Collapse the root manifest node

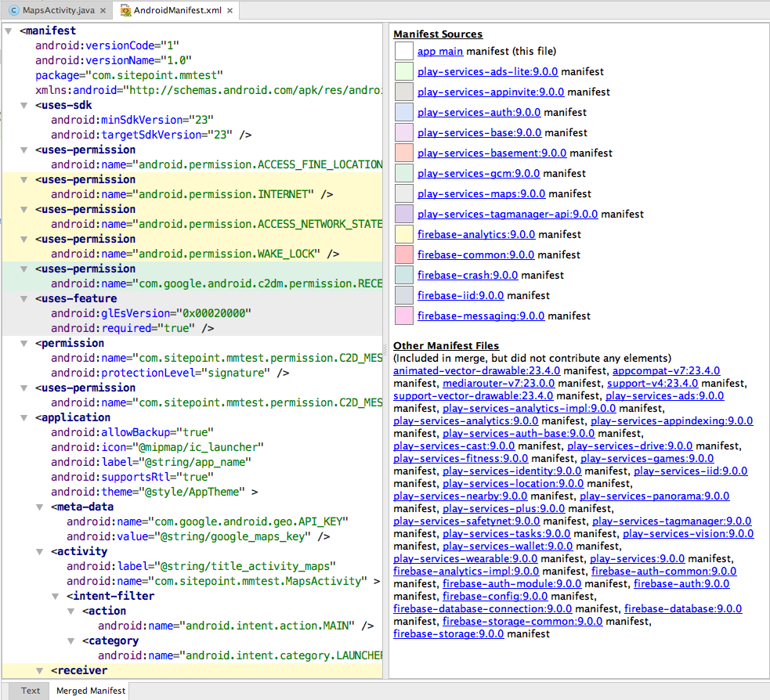click(x=9, y=31)
